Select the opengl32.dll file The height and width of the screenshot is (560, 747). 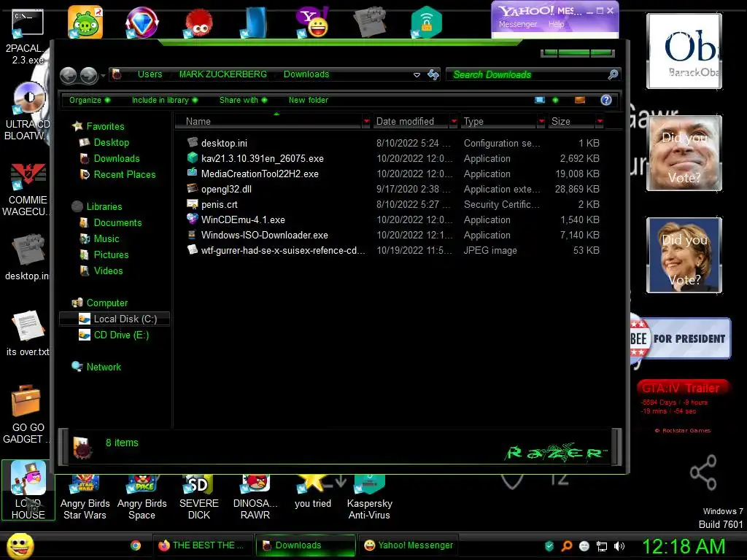click(226, 189)
